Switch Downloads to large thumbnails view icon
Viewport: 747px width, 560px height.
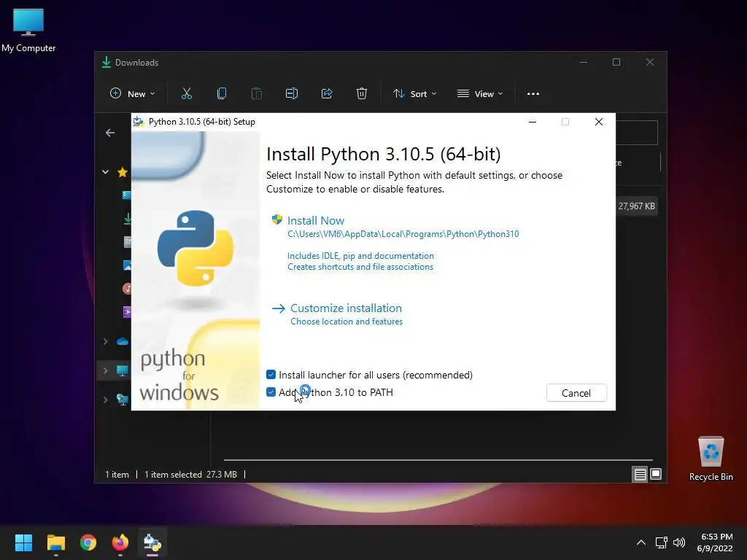(656, 474)
